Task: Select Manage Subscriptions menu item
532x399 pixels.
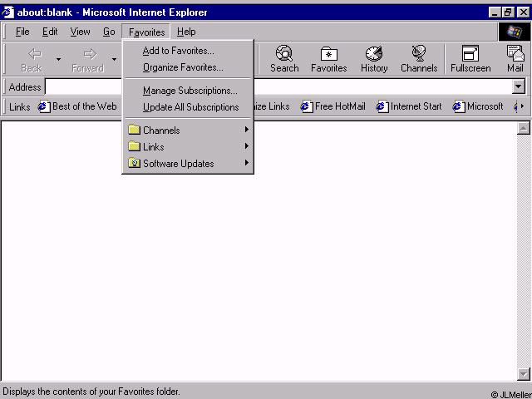Action: [190, 91]
